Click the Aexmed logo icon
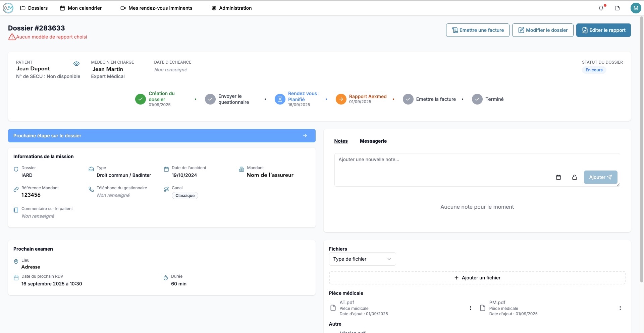 8,8
